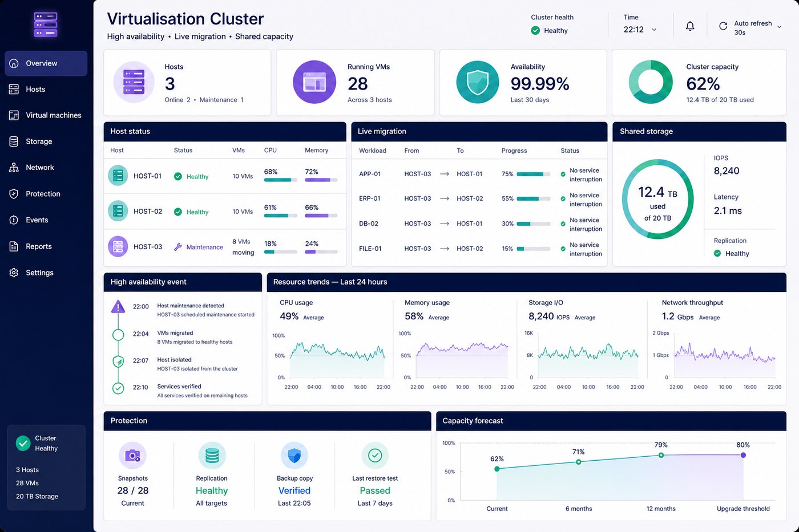
Task: Click the 99.99% Availability value
Action: coord(540,84)
